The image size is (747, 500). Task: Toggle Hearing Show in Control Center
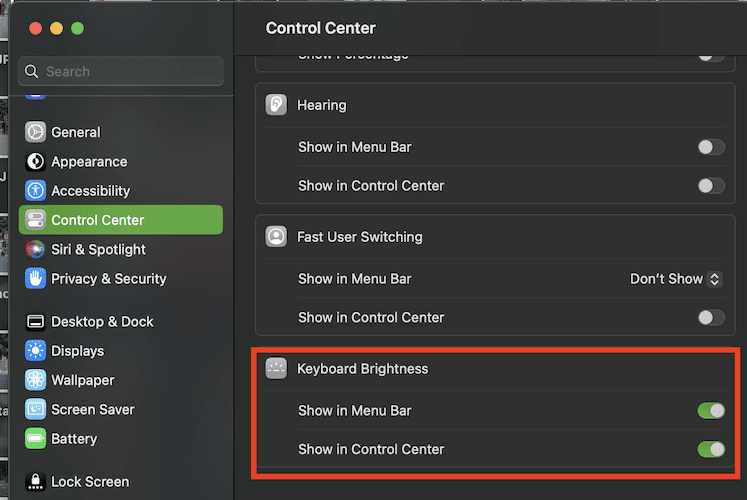point(710,186)
